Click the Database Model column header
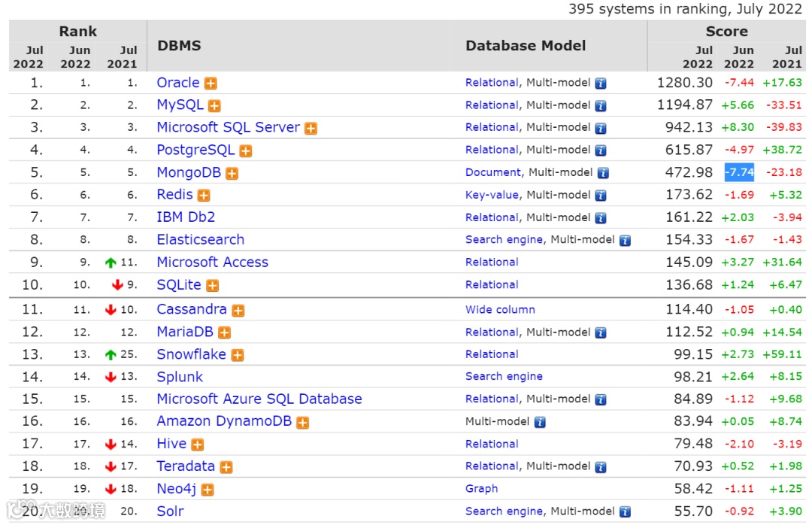This screenshot has height=525, width=812. pos(526,46)
